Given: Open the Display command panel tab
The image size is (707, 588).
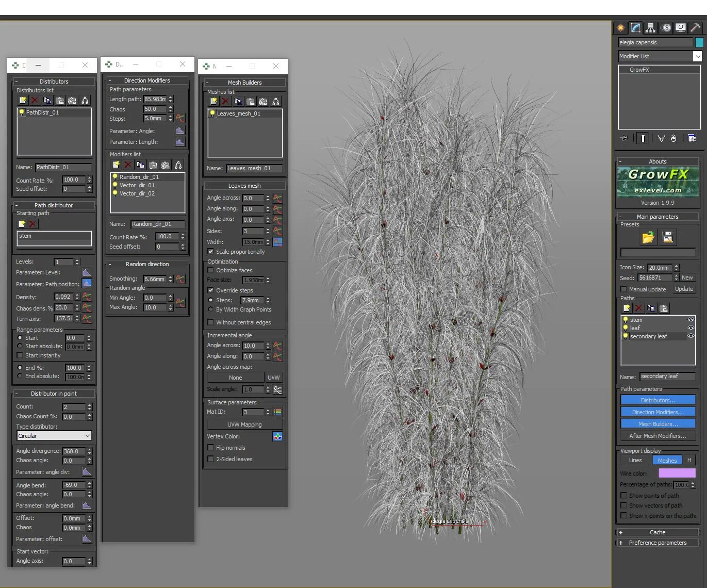Looking at the screenshot, I should [x=681, y=28].
